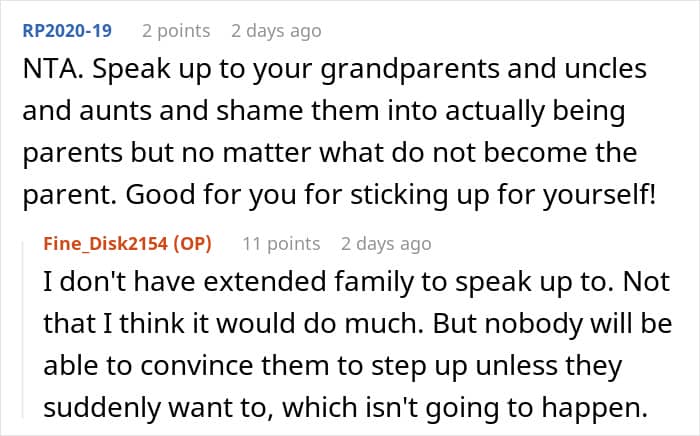Open RP2020-19's user profile
The height and width of the screenshot is (436, 700).
(64, 31)
